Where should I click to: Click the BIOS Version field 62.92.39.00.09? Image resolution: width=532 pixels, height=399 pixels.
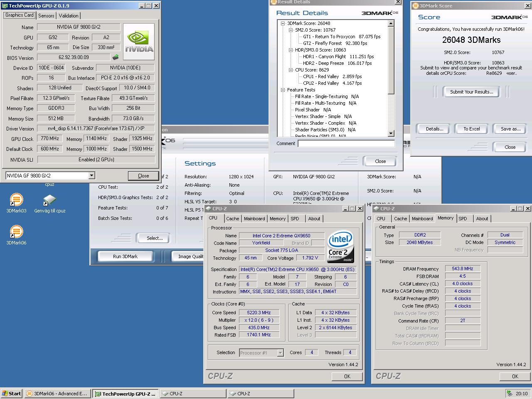pyautogui.click(x=74, y=57)
